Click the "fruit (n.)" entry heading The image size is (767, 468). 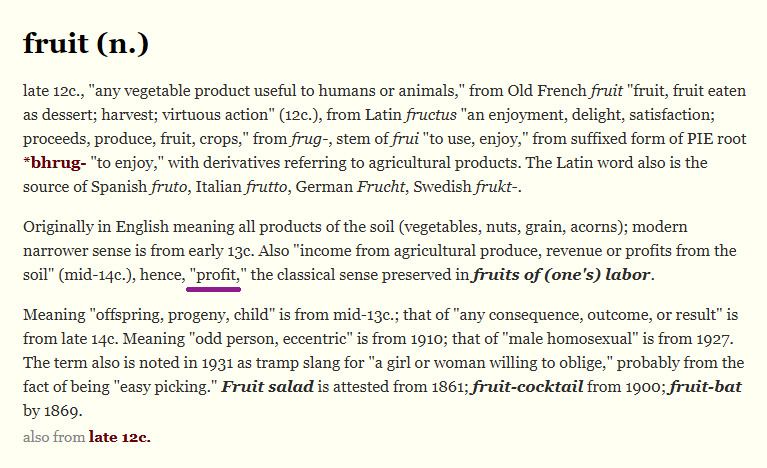86,45
